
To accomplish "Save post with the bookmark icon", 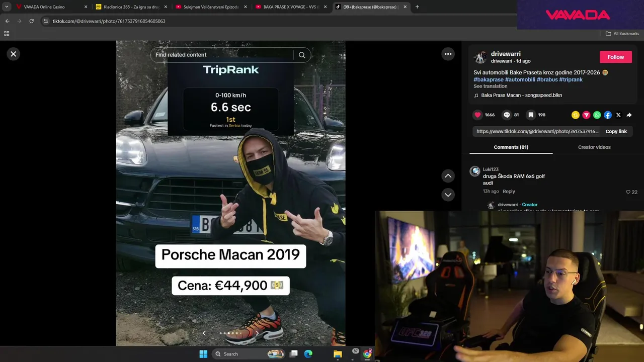I will coord(531,115).
